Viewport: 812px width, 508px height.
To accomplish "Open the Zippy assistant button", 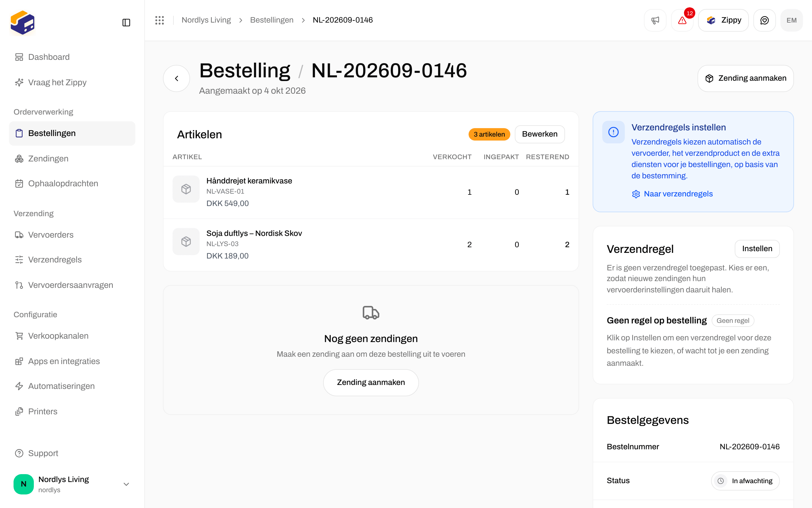I will coord(723,20).
